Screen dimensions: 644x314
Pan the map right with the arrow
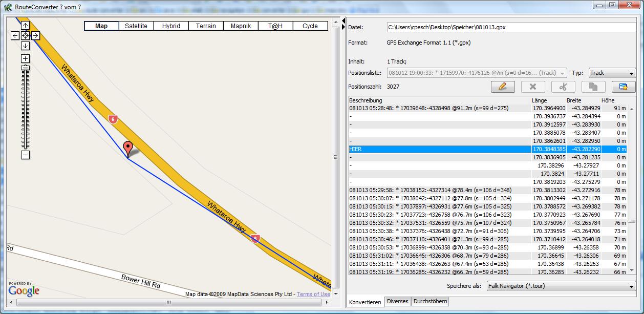tap(35, 35)
